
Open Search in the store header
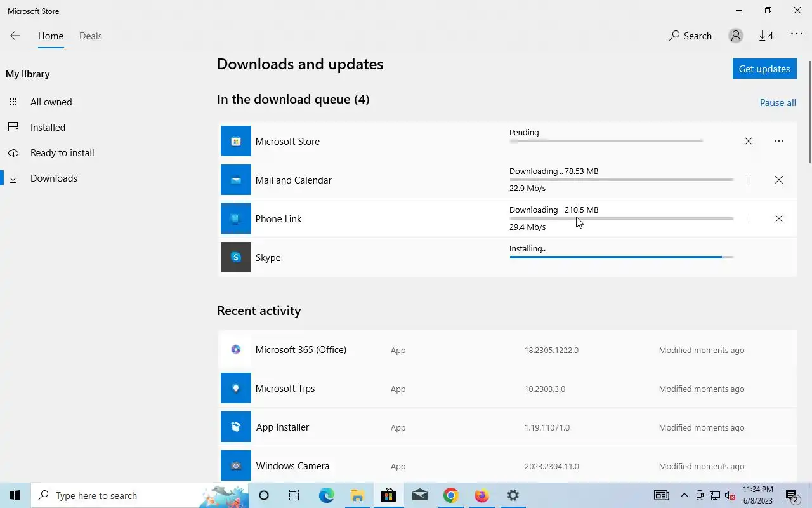point(691,36)
